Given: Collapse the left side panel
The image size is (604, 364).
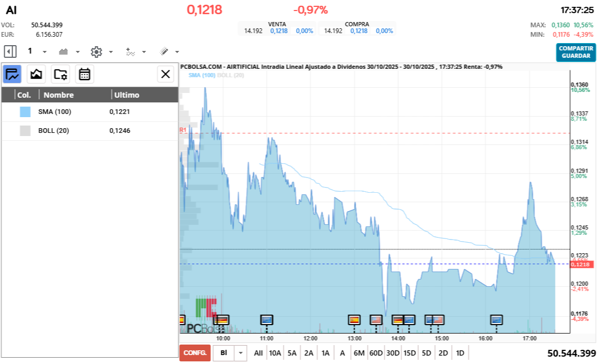Looking at the screenshot, I should point(10,51).
